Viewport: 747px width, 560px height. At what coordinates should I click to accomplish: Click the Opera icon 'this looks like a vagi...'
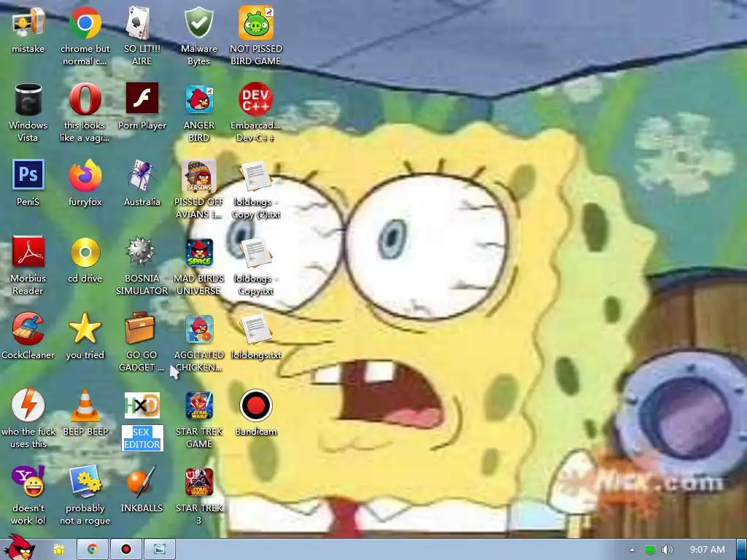85,112
